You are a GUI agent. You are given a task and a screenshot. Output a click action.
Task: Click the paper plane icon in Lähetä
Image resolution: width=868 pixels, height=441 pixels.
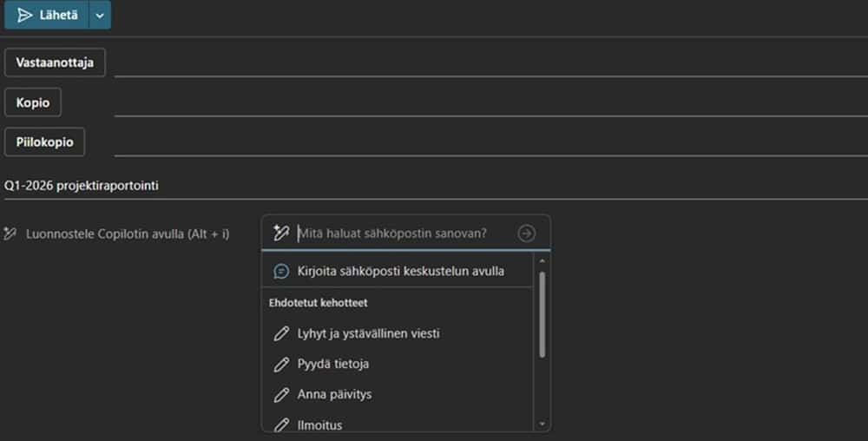coord(24,15)
